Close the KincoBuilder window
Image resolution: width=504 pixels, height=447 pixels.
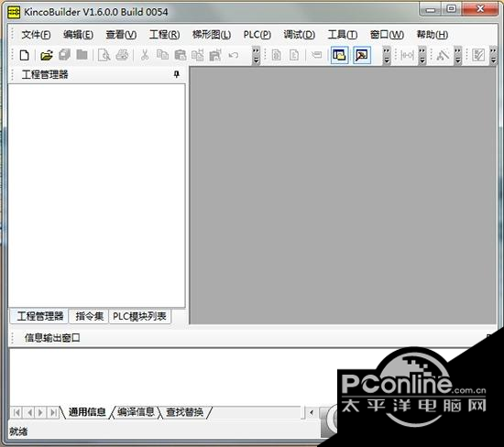[x=480, y=8]
